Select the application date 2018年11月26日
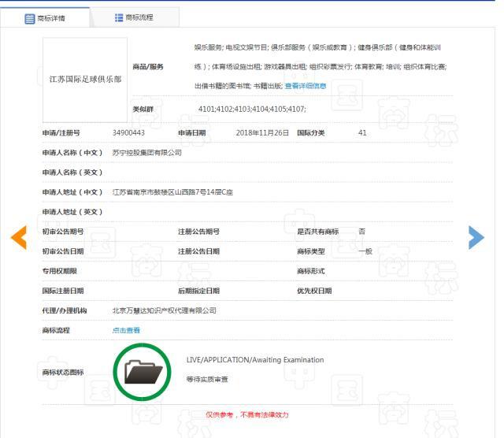Screen dimensions: 504x438 [x=262, y=133]
